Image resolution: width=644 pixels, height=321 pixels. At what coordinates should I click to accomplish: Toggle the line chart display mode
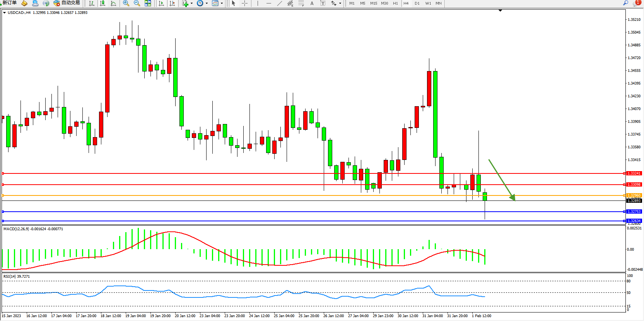pos(113,3)
